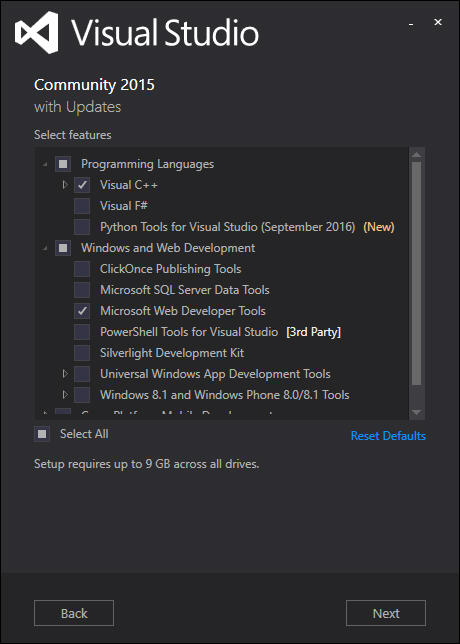Image resolution: width=460 pixels, height=644 pixels.
Task: Toggle the Select All checkbox
Action: coord(42,434)
